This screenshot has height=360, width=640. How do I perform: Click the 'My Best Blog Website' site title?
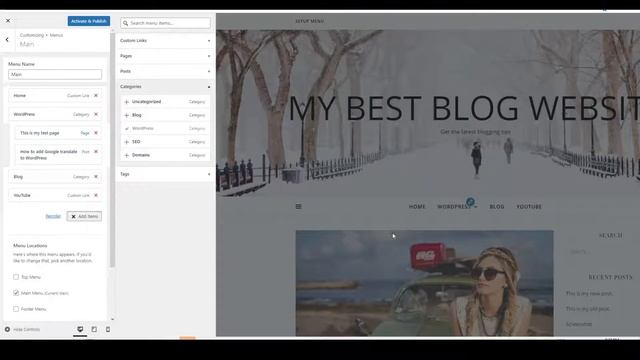point(464,109)
